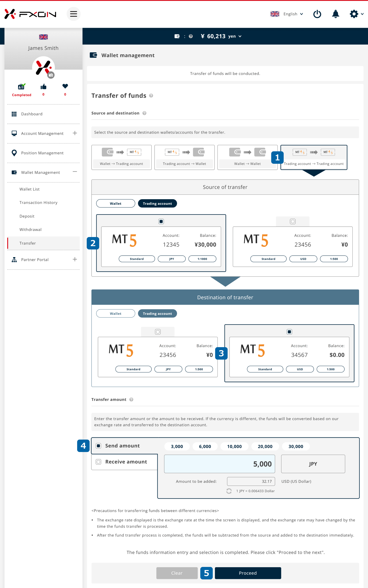
Task: Click the Proceed button
Action: 248,573
